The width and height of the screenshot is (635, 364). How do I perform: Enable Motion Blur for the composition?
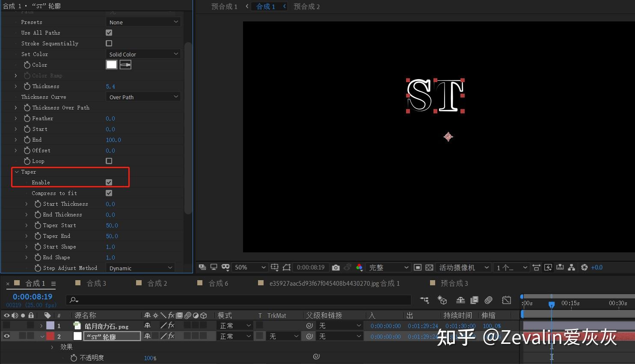coord(488,300)
